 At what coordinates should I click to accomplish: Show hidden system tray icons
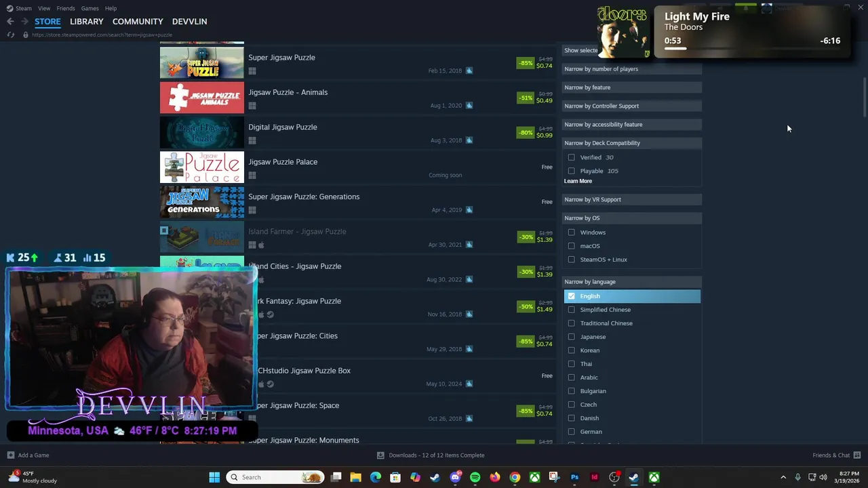coord(783,477)
